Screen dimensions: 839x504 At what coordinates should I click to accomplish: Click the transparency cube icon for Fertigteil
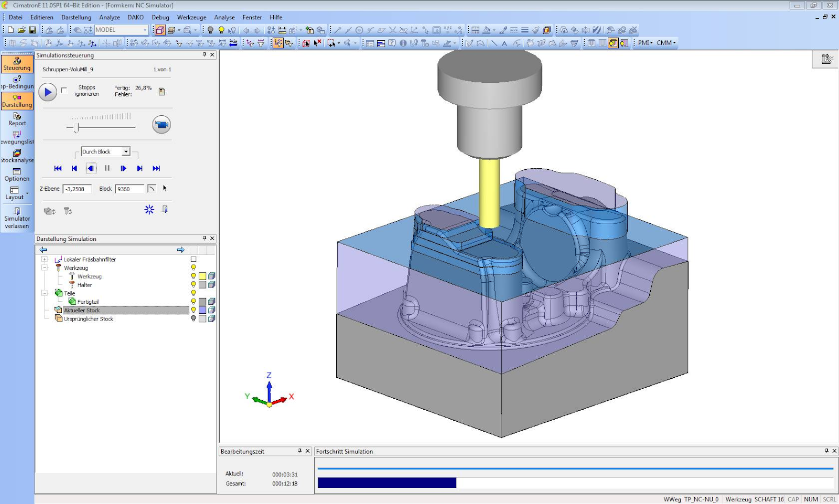[x=211, y=302]
